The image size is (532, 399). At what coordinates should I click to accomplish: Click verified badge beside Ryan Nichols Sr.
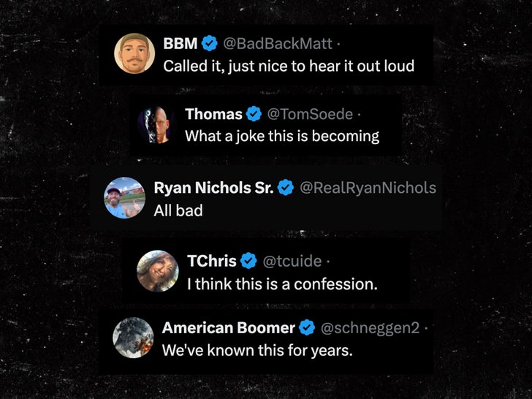(x=286, y=188)
